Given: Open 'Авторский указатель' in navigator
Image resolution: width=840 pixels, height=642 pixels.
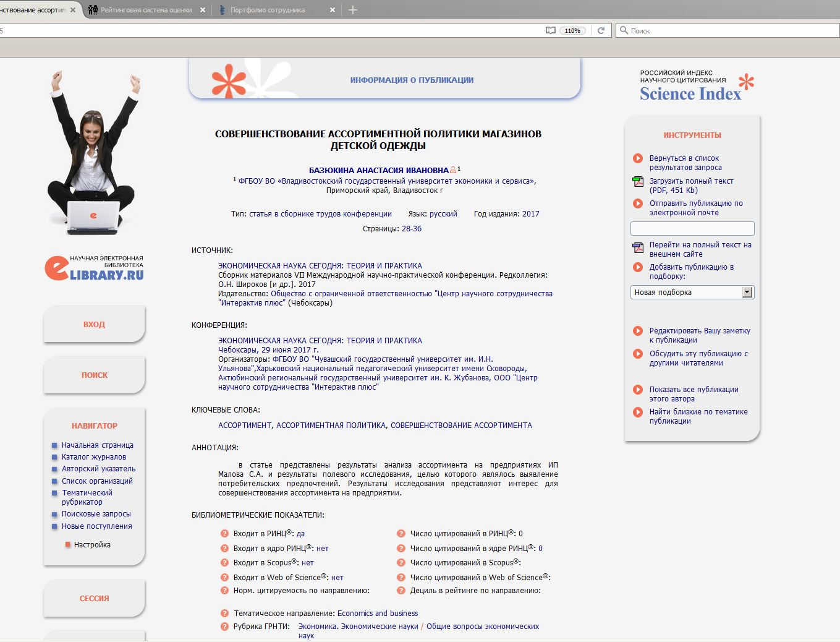Looking at the screenshot, I should tap(98, 469).
